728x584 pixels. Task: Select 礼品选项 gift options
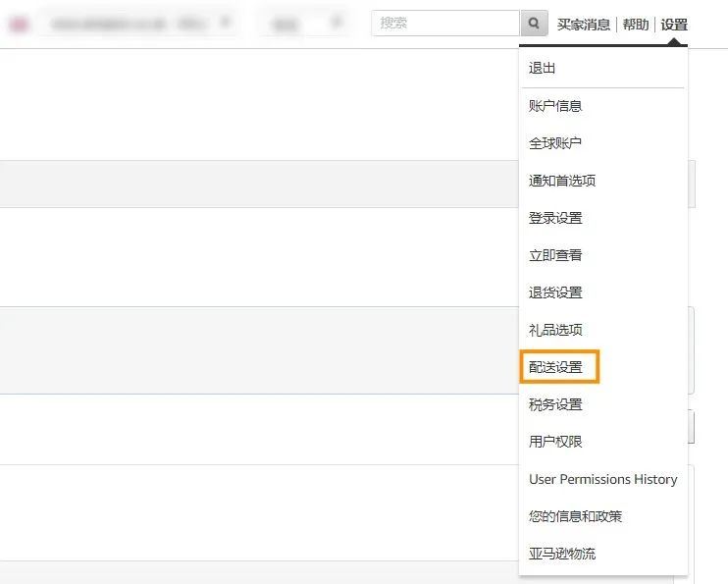[x=555, y=330]
